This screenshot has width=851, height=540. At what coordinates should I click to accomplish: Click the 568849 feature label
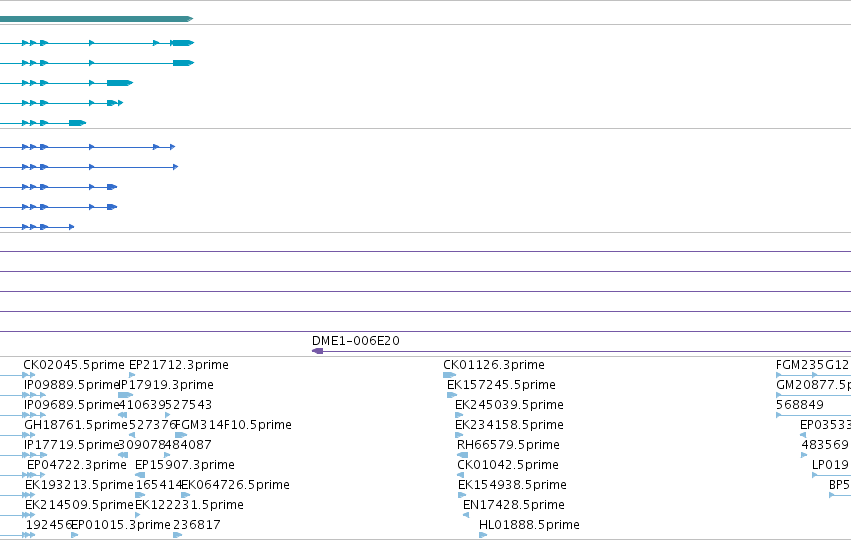[800, 405]
